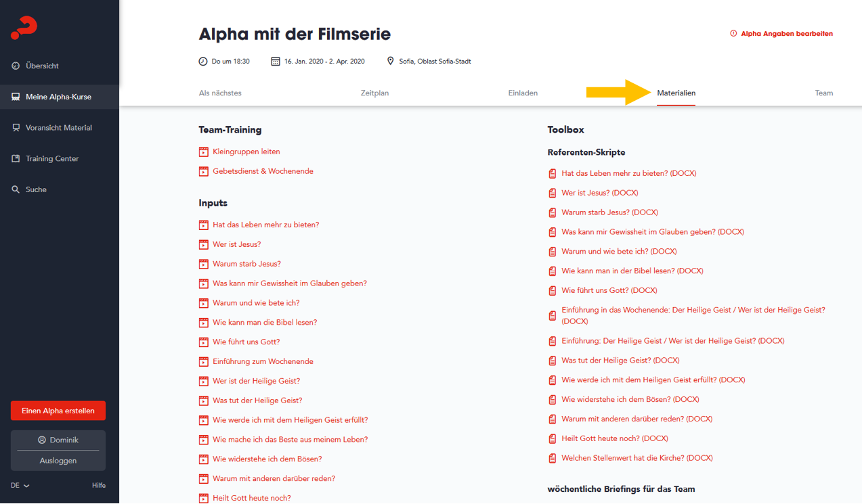Click the video icon beside Wer ist Jesus?
The image size is (862, 504).
coord(204,245)
